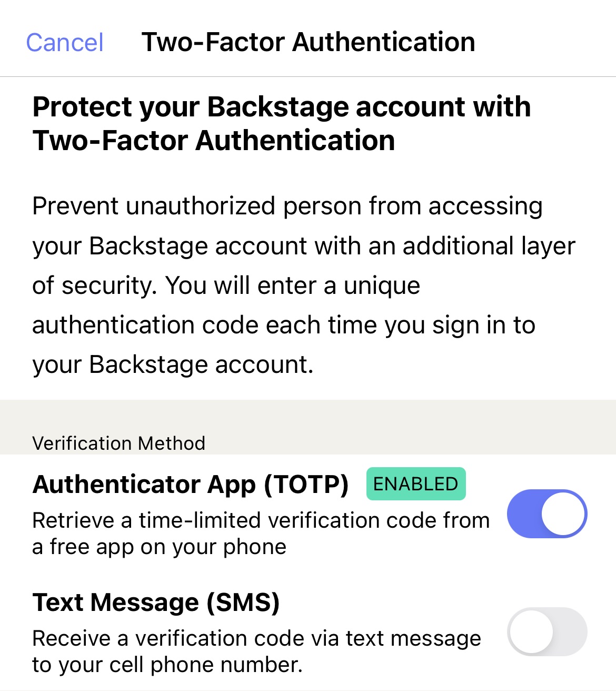
Task: Tap the "of security. You will enter a unique" line
Action: click(226, 285)
